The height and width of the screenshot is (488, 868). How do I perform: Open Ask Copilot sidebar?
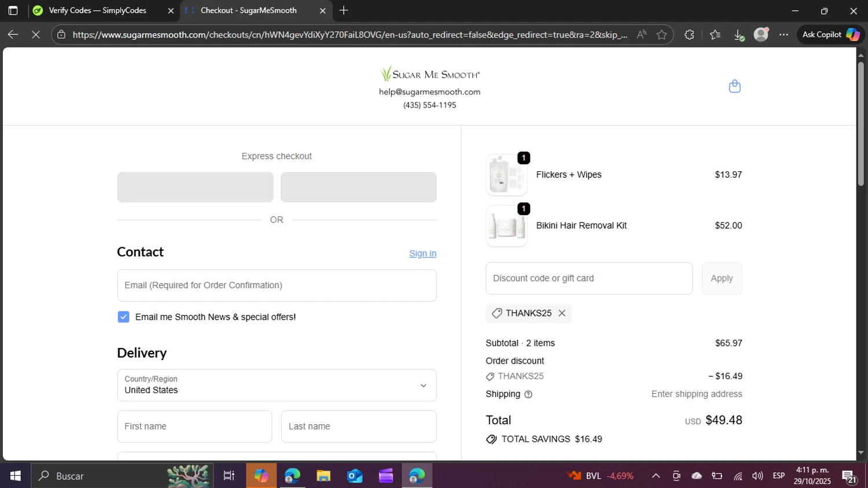coord(830,35)
